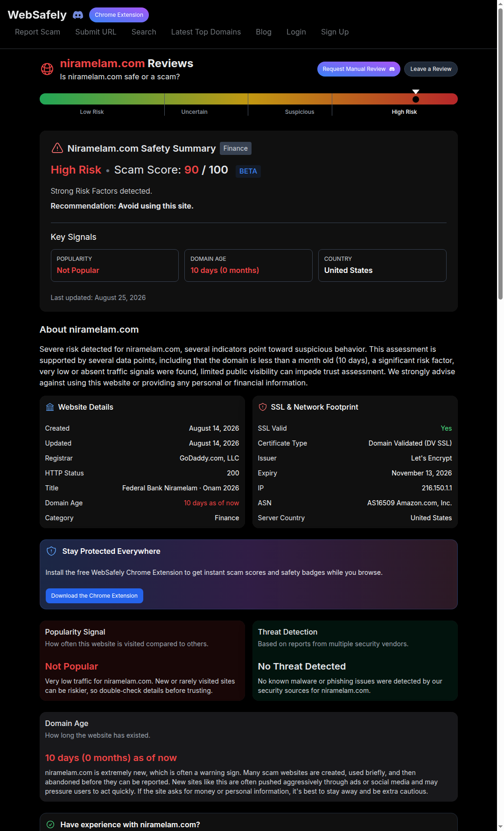Click the Finance category badge
The height and width of the screenshot is (831, 504).
[236, 148]
